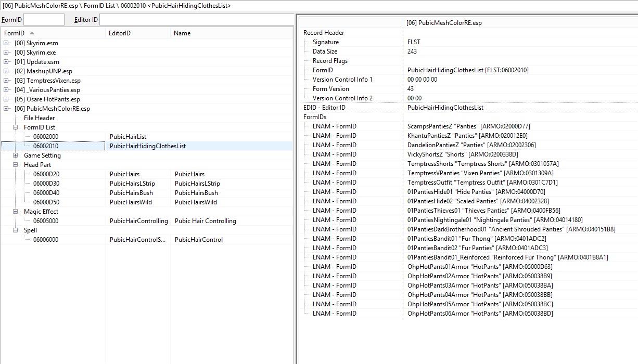Expand the [00] Skyrim.esm plugin node
This screenshot has width=638, height=364.
click(6, 43)
